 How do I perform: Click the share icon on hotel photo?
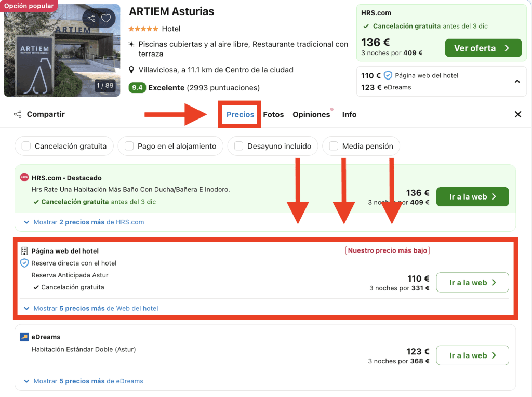pos(91,18)
